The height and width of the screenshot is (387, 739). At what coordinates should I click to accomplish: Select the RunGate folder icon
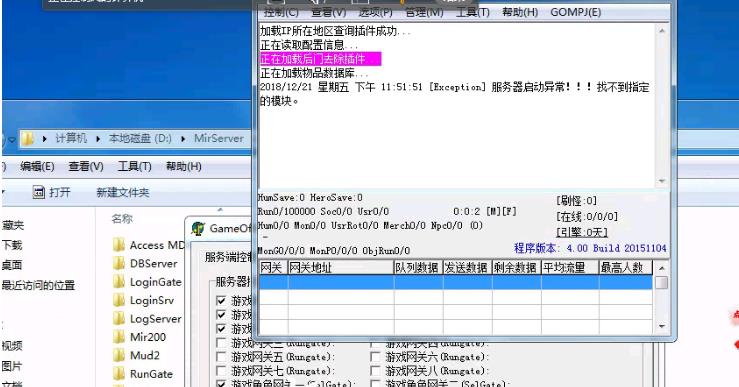[x=119, y=374]
